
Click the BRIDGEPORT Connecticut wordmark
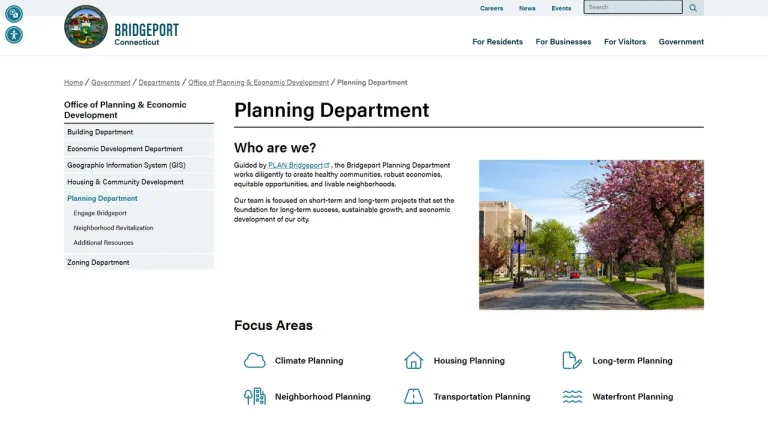point(146,34)
